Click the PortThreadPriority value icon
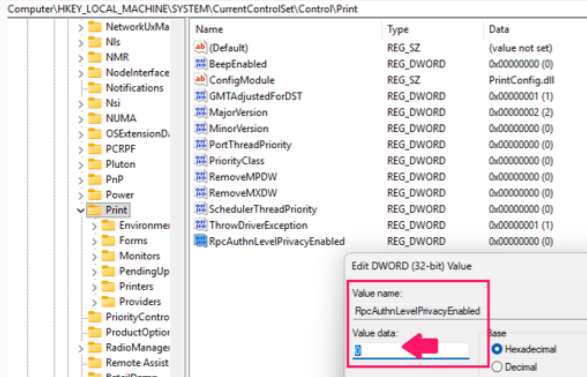This screenshot has width=587, height=377. coord(200,144)
